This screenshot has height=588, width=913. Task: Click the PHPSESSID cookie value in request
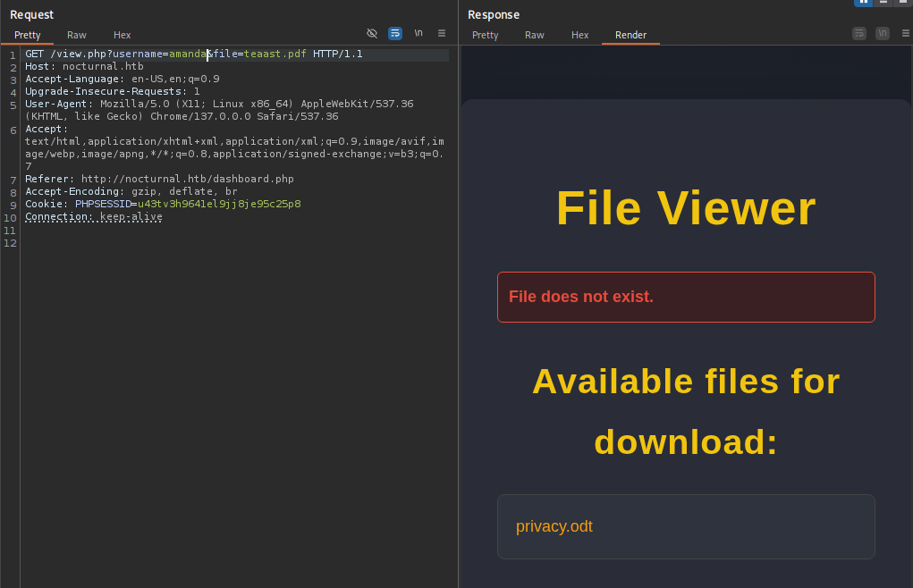coord(218,204)
